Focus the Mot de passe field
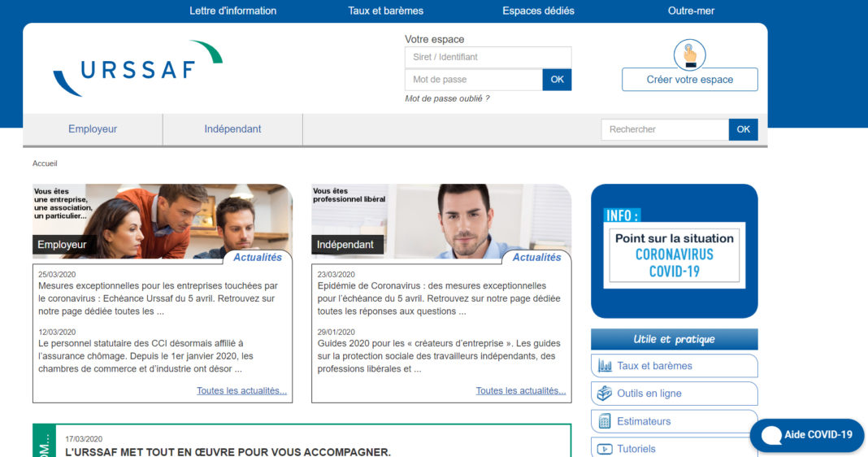 point(474,80)
